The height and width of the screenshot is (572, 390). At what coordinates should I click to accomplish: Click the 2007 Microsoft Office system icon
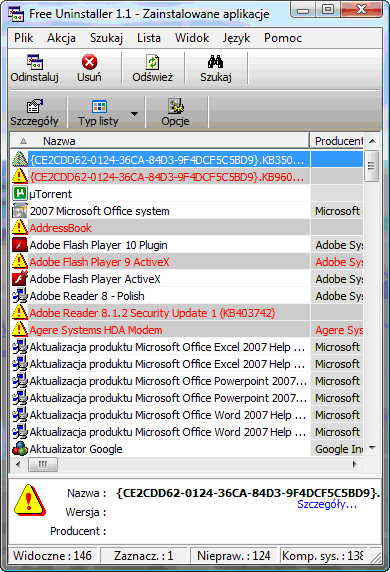[x=20, y=211]
